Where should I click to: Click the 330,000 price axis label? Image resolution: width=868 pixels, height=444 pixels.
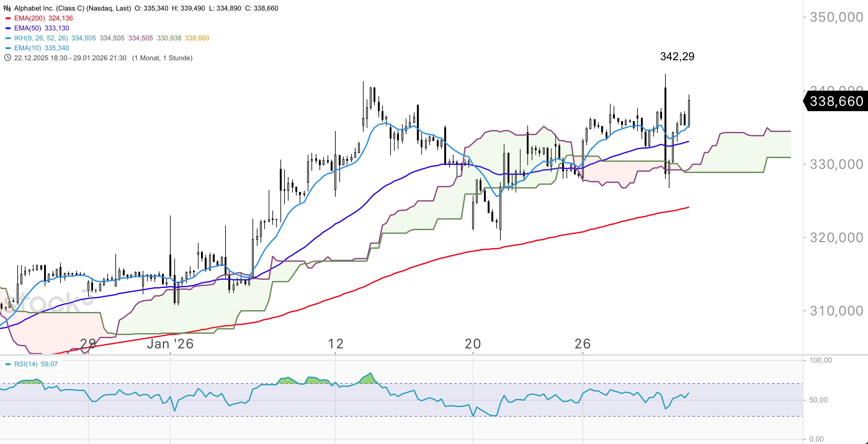pyautogui.click(x=836, y=165)
